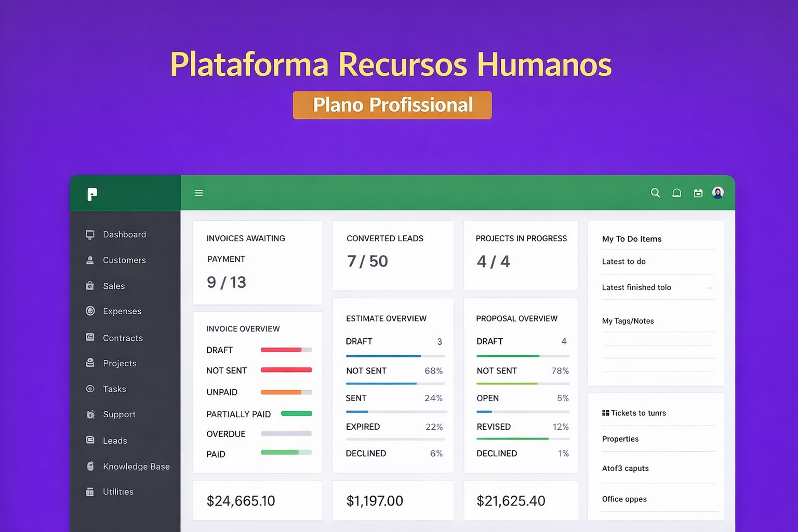Viewport: 798px width, 532px height.
Task: Click the profile avatar in the top-right
Action: pos(718,192)
